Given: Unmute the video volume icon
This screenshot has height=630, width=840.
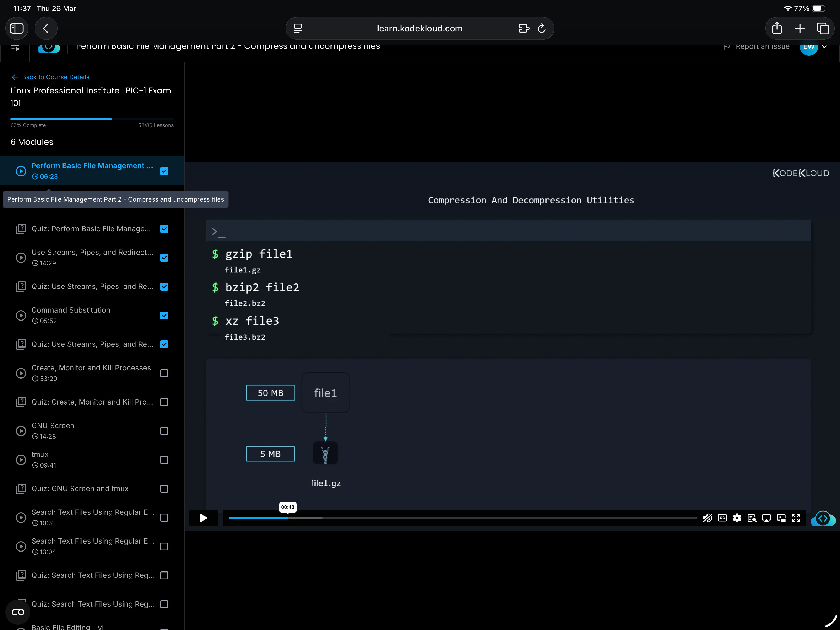Looking at the screenshot, I should (x=707, y=518).
